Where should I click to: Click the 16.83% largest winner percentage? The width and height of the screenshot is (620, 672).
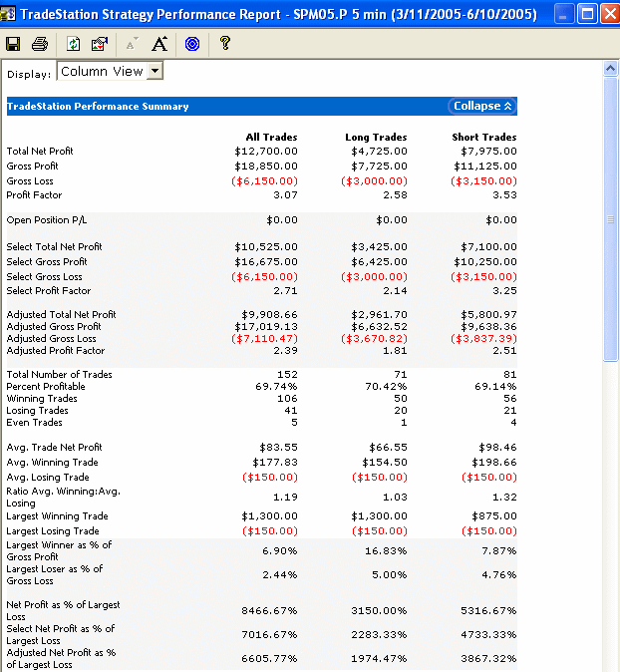(x=386, y=551)
